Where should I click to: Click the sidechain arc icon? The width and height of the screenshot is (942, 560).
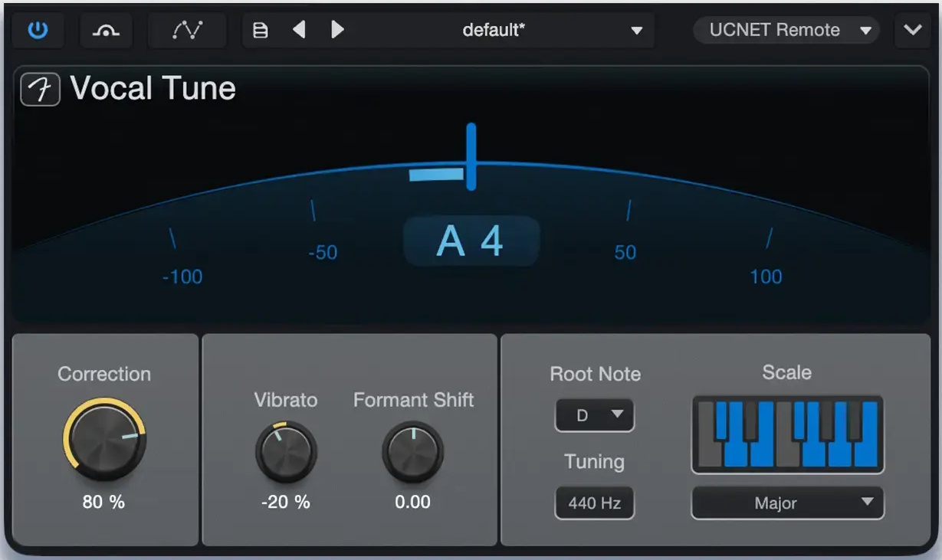point(105,31)
